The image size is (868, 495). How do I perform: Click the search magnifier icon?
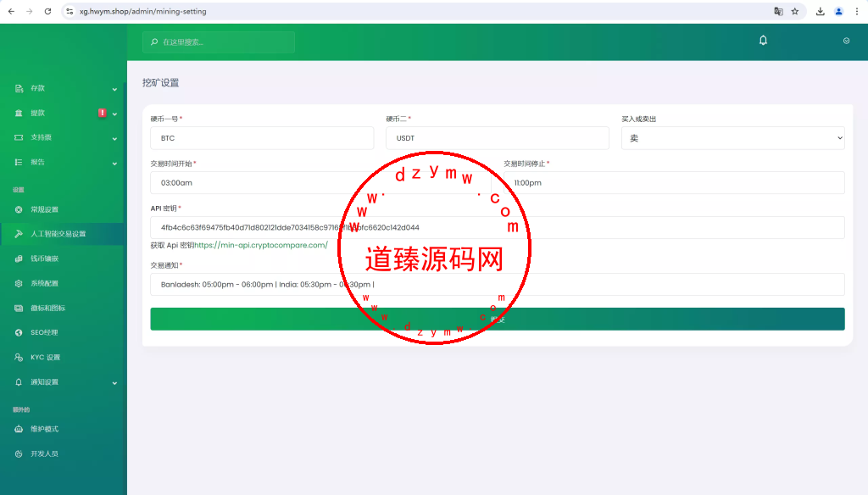(x=154, y=42)
